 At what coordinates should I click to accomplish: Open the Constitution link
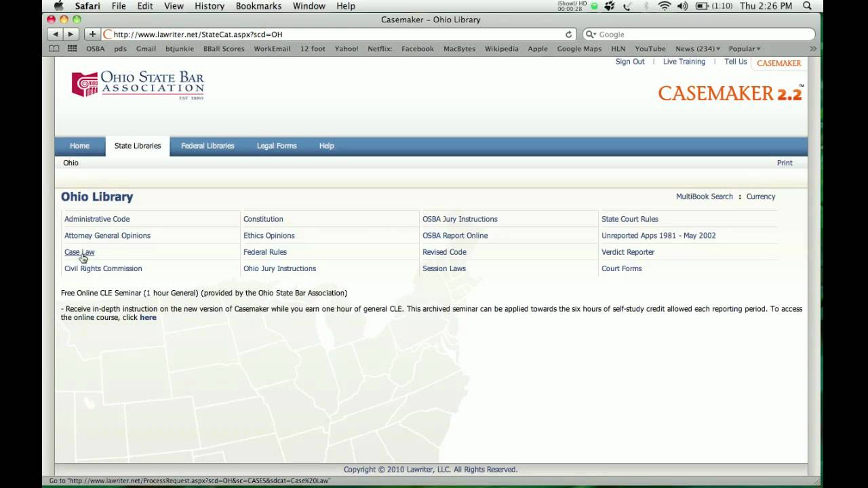tap(263, 219)
